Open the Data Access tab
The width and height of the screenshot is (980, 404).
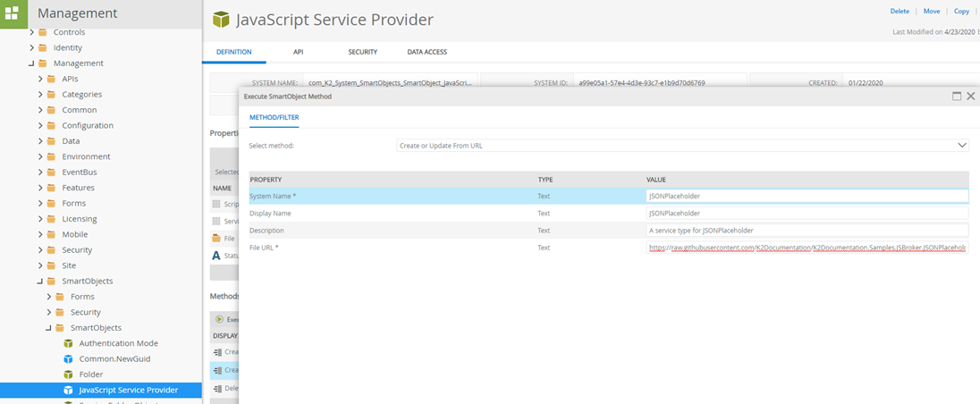pos(427,52)
